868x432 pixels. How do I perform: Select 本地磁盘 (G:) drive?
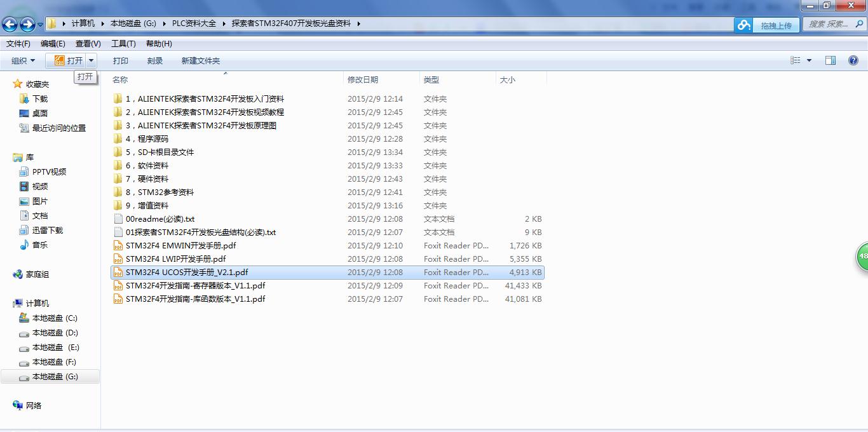(x=50, y=377)
